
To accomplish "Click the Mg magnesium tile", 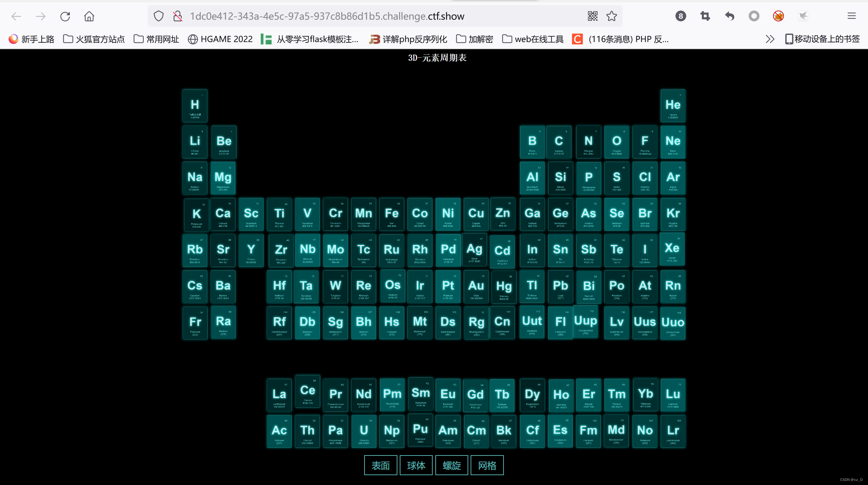I will 223,178.
